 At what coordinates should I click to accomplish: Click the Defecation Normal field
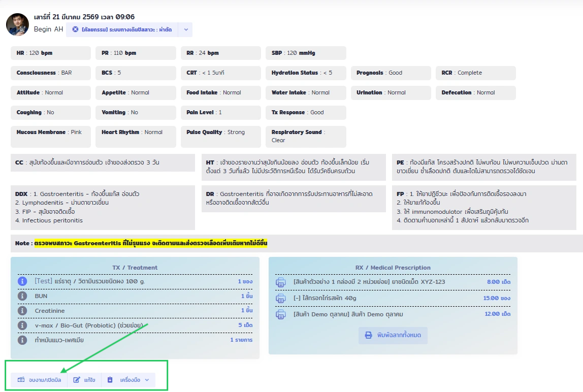click(x=475, y=92)
